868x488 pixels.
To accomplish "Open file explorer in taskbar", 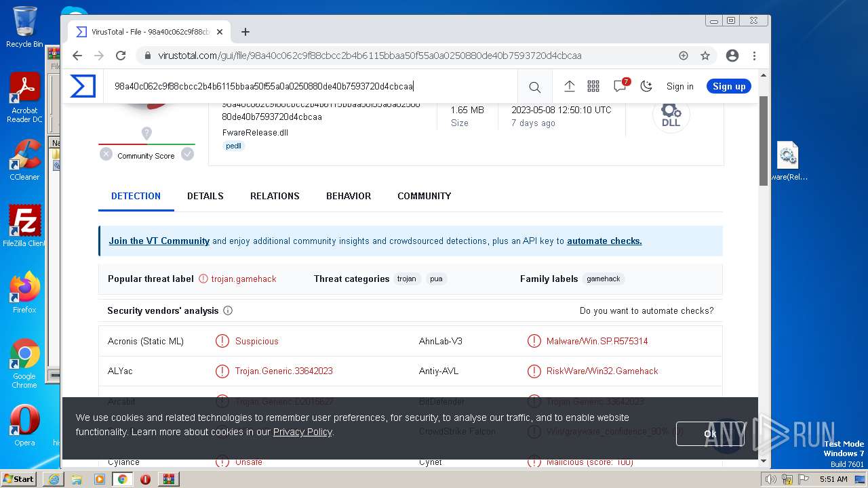I will tap(77, 479).
